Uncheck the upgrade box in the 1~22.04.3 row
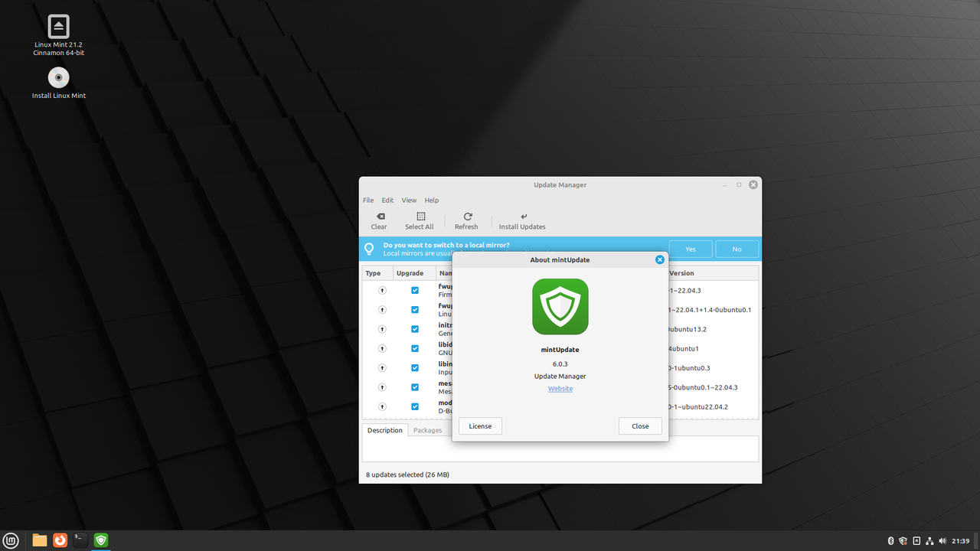 click(x=415, y=290)
